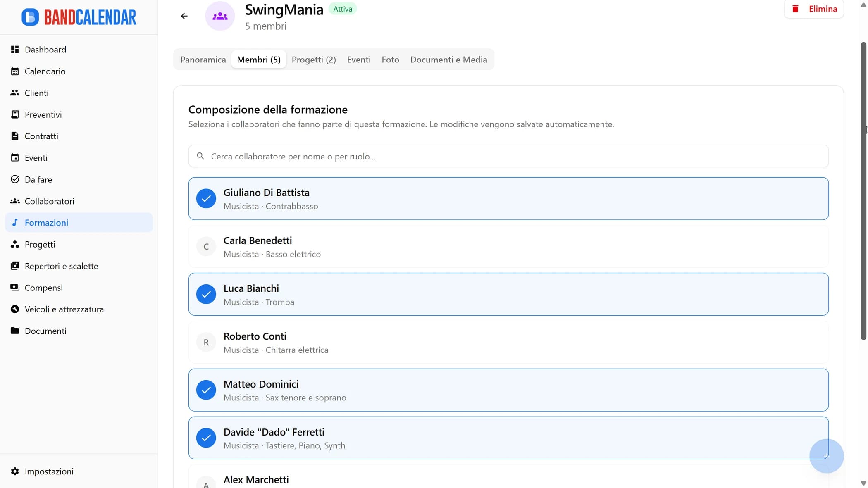Open the Compensi section
Screen dimensions: 868x488
tap(43, 288)
